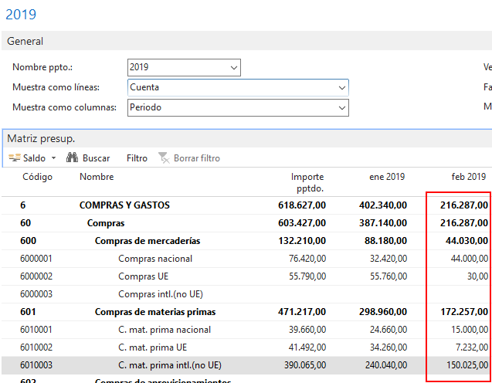Image resolution: width=492 pixels, height=383 pixels.
Task: Click the General section header
Action: pos(247,41)
